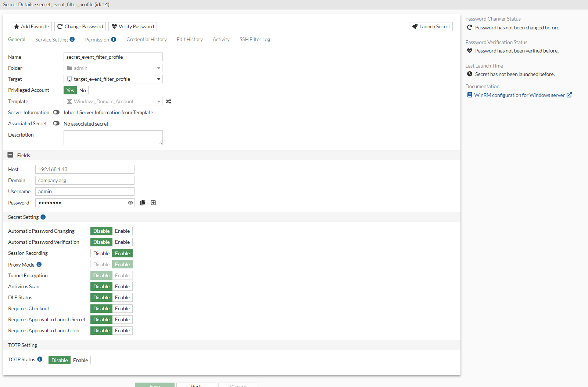Set Privileged Account to No
This screenshot has width=588, height=387.
coord(82,90)
